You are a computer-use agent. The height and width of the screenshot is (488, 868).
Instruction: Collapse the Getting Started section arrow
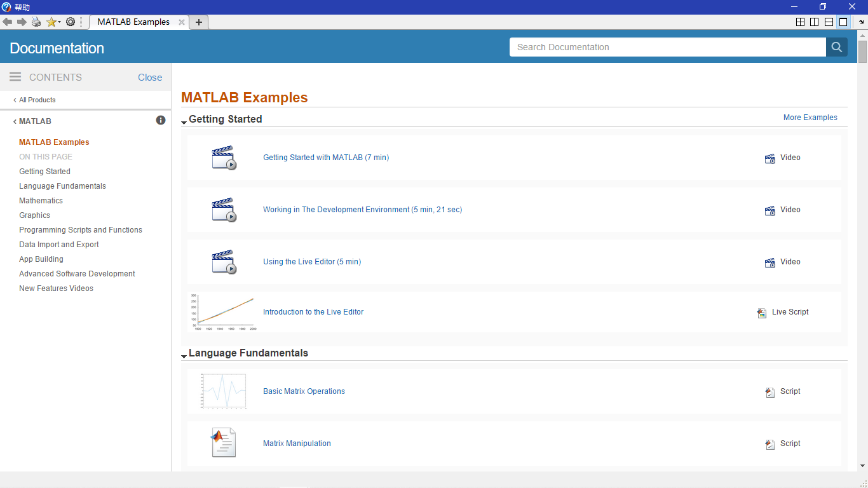pyautogui.click(x=184, y=122)
